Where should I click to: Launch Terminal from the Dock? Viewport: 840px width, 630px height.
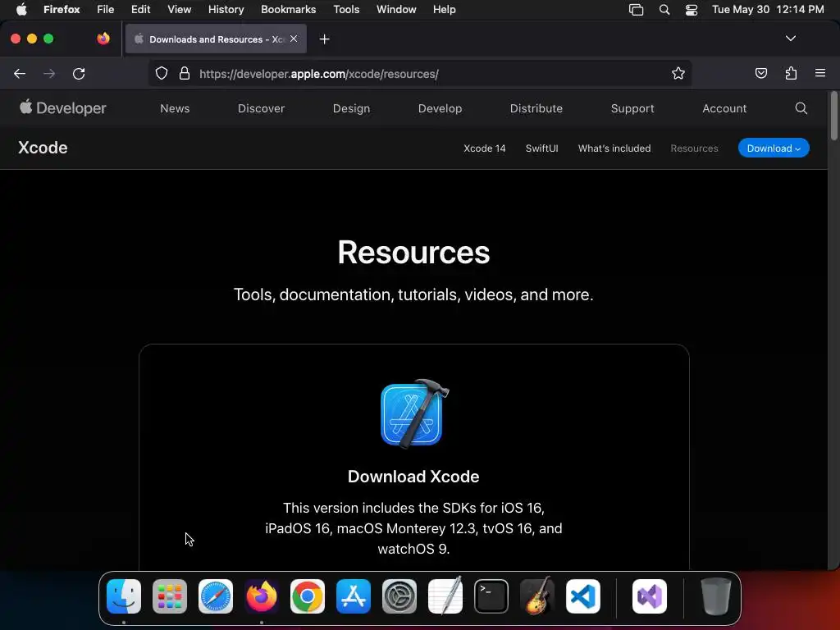(x=491, y=596)
